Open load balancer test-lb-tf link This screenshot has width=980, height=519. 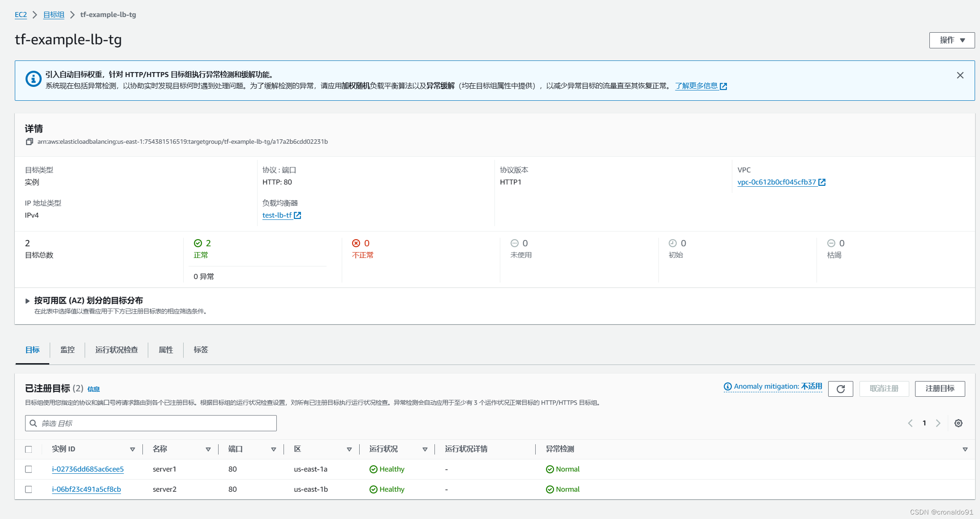tap(277, 215)
